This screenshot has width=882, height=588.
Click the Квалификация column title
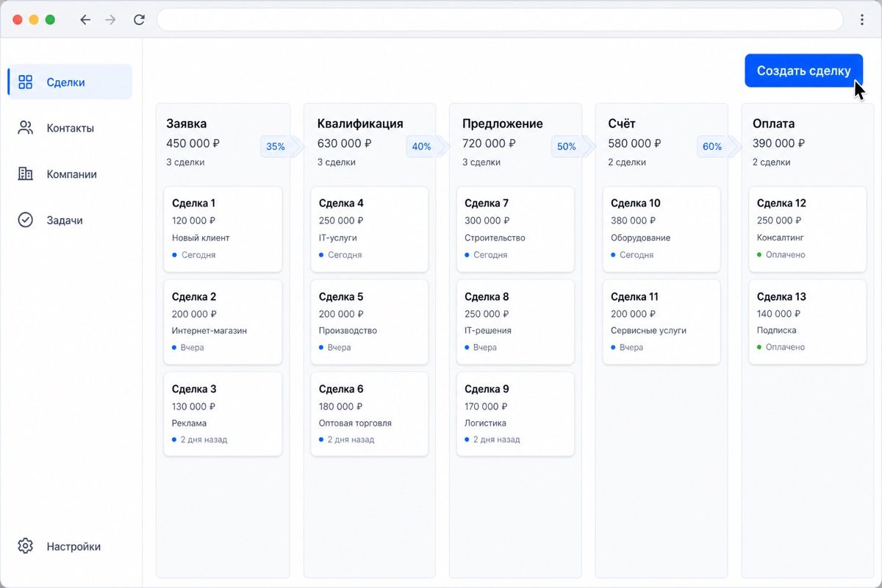coord(360,123)
